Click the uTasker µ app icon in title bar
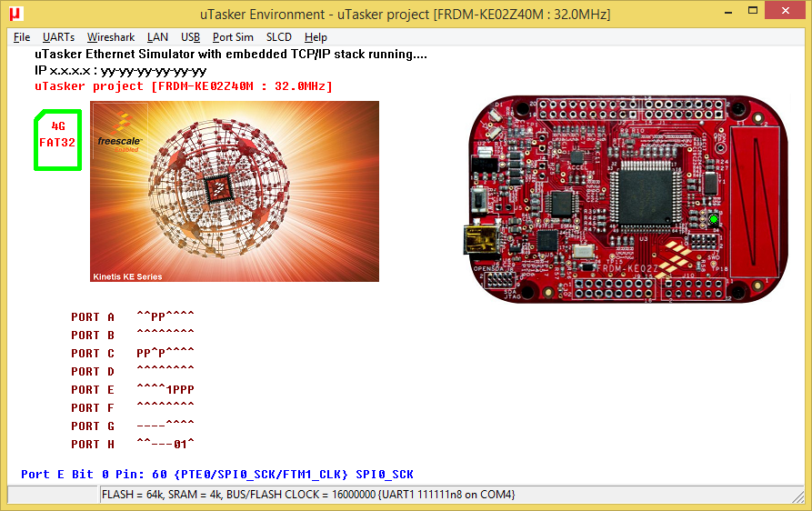812x511 pixels. point(16,14)
